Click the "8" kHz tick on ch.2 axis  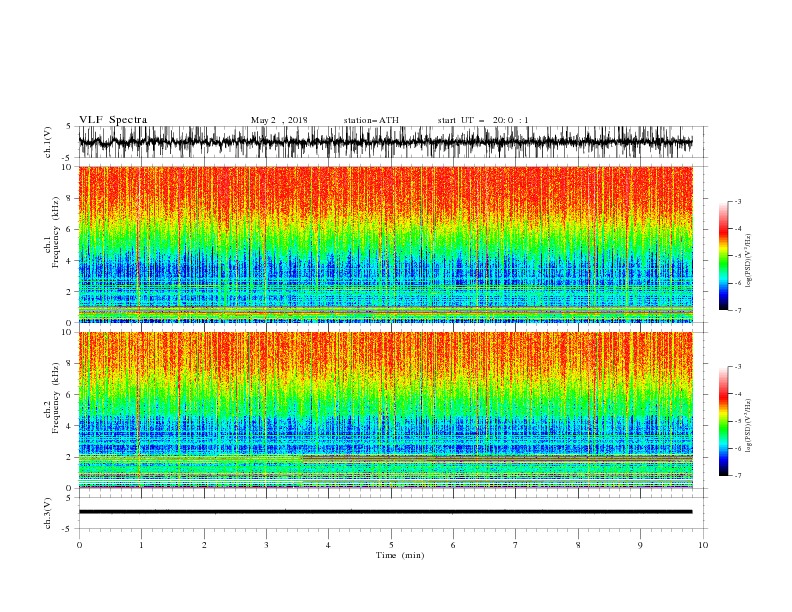(71, 364)
